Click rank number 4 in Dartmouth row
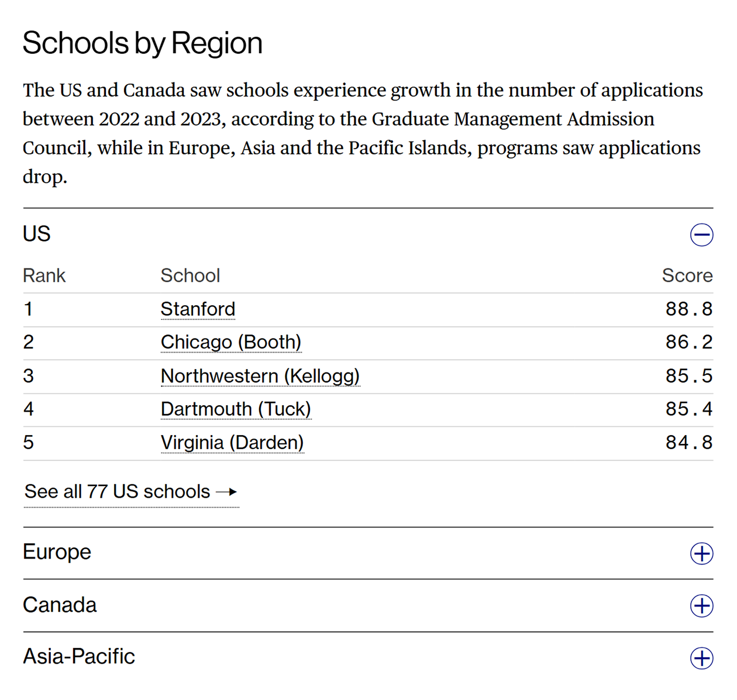737x700 pixels. tap(28, 409)
